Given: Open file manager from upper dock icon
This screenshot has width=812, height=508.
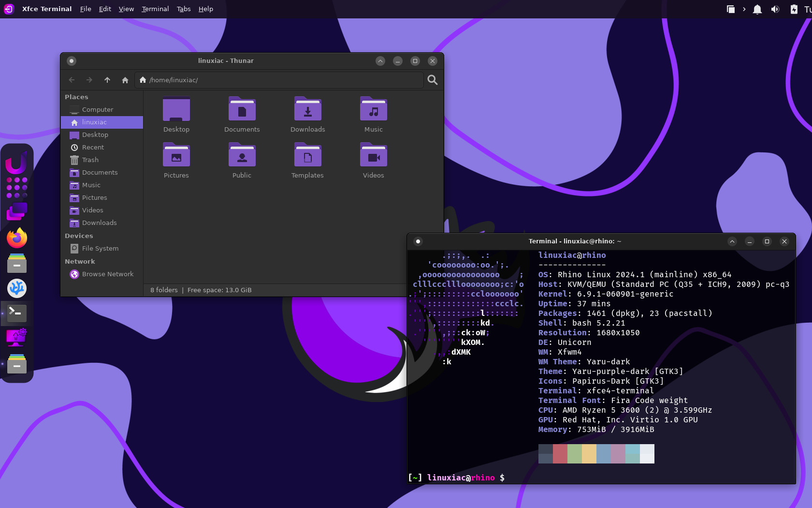Looking at the screenshot, I should 17,263.
